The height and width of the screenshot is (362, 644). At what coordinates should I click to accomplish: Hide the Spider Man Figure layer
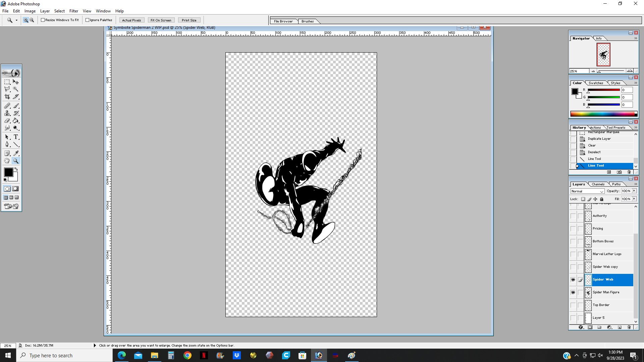[x=573, y=292]
